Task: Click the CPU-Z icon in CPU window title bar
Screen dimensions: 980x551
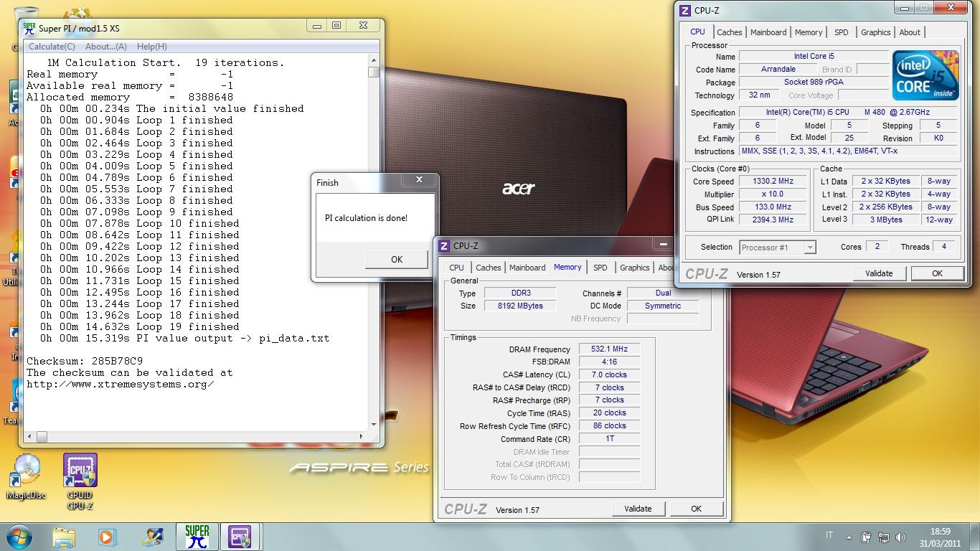Action: (x=685, y=10)
